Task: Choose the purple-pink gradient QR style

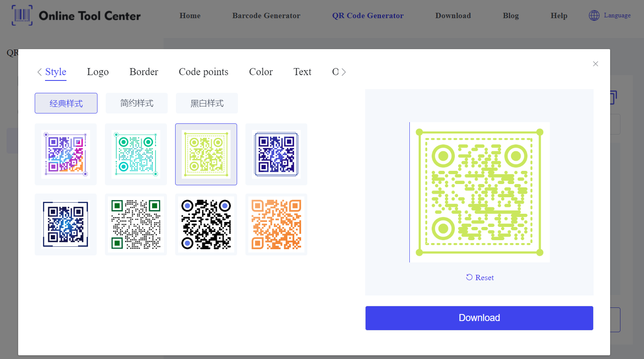Action: (66, 154)
